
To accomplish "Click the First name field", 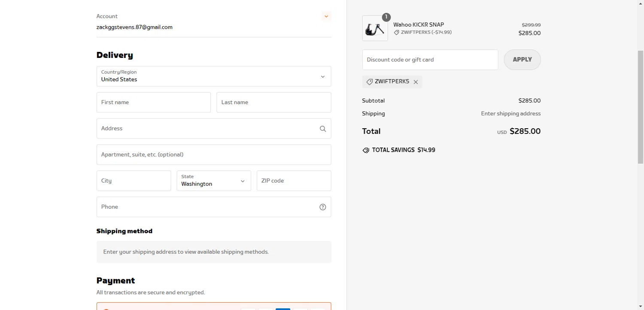I will (x=154, y=102).
